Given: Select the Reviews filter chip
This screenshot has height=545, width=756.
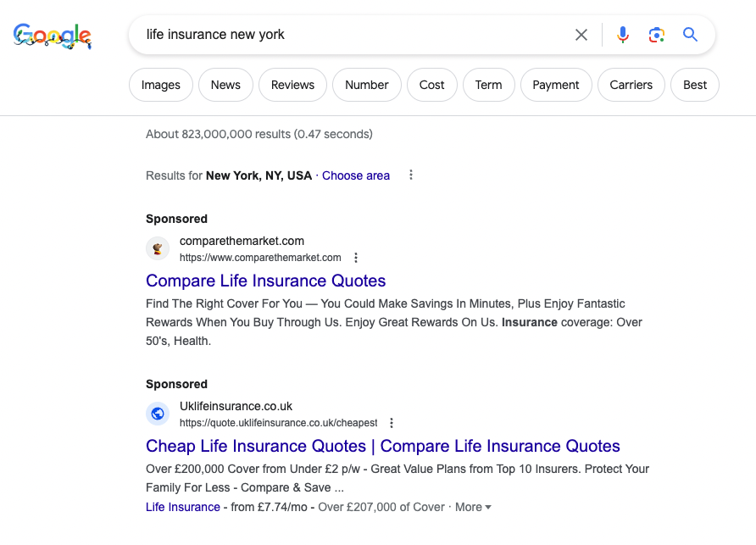Looking at the screenshot, I should tap(292, 85).
